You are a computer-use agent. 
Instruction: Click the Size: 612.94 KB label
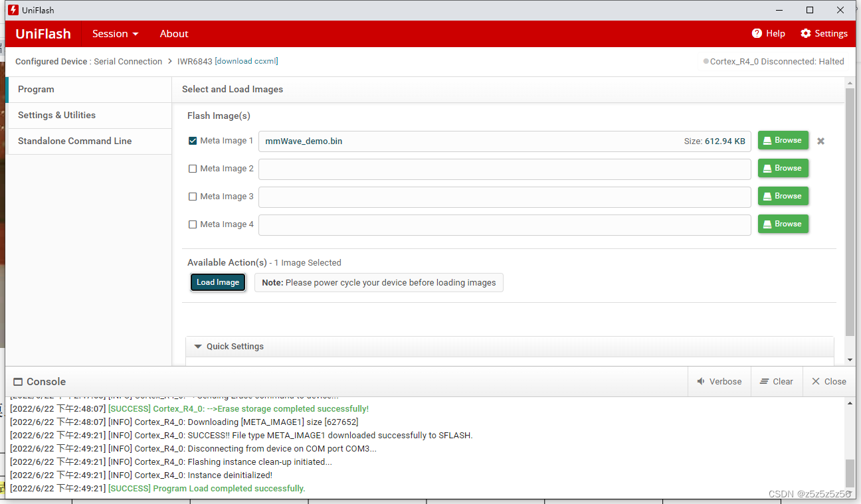point(715,141)
